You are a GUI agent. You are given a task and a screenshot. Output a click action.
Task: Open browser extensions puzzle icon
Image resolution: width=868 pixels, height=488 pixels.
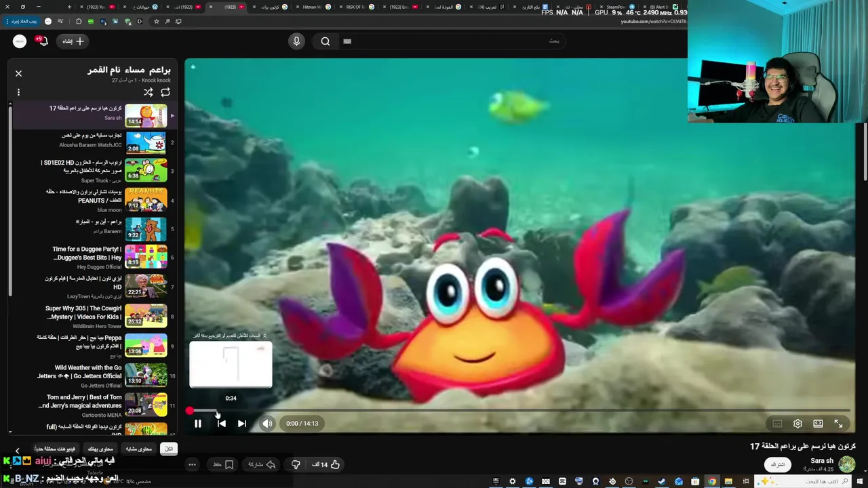pyautogui.click(x=79, y=21)
